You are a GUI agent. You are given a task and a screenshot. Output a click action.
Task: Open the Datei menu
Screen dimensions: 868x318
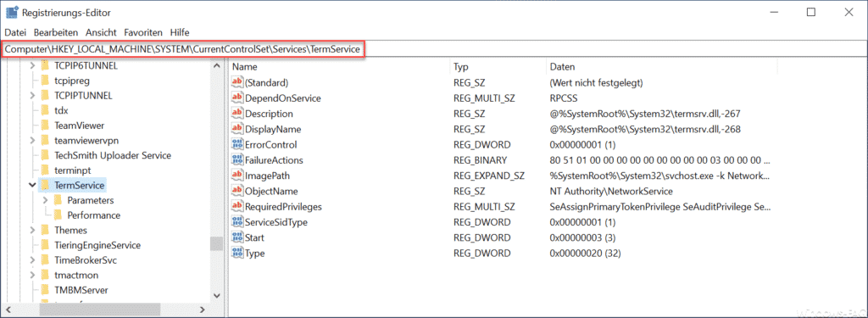tap(15, 32)
